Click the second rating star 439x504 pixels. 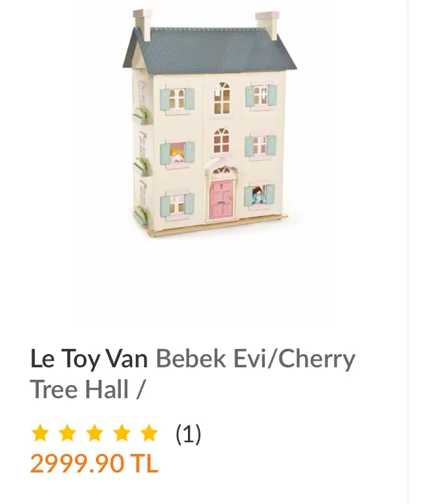pyautogui.click(x=68, y=433)
